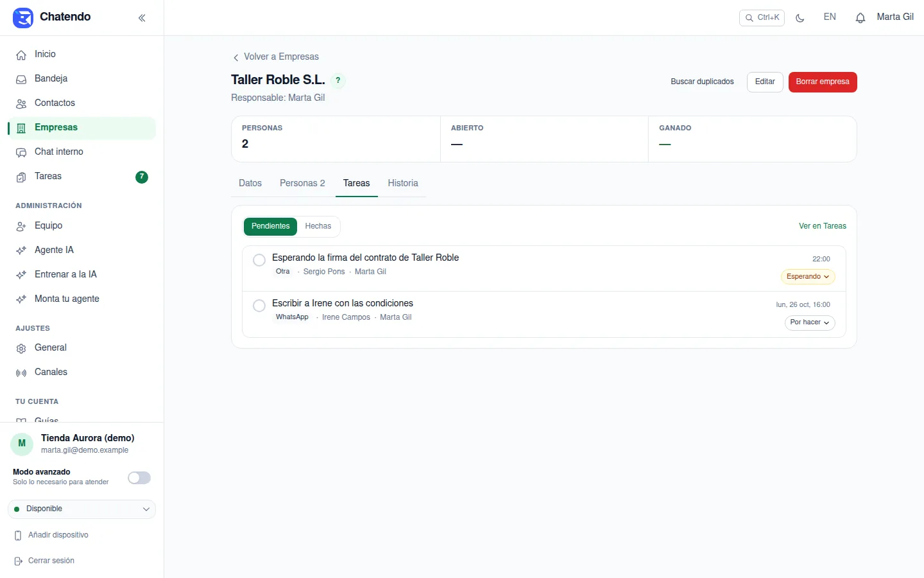Open Equipo under Administración
The image size is (924, 578).
pyautogui.click(x=81, y=226)
